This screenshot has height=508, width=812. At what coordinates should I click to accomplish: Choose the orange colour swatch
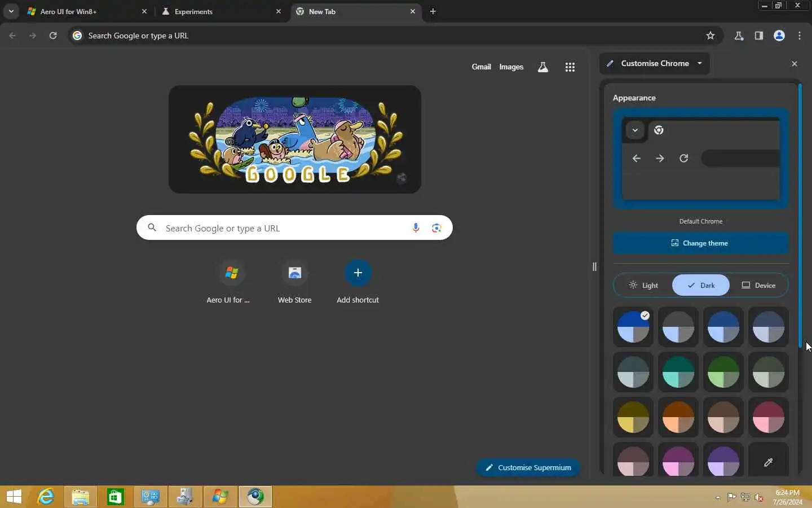(x=678, y=417)
